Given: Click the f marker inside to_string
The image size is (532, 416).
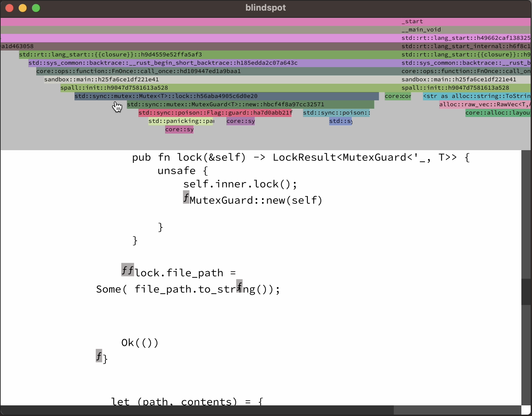Looking at the screenshot, I should tap(239, 286).
